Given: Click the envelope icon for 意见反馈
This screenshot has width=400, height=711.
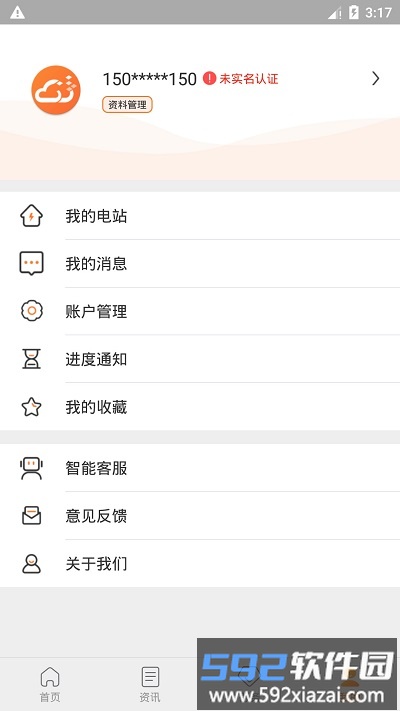Looking at the screenshot, I should [x=32, y=516].
